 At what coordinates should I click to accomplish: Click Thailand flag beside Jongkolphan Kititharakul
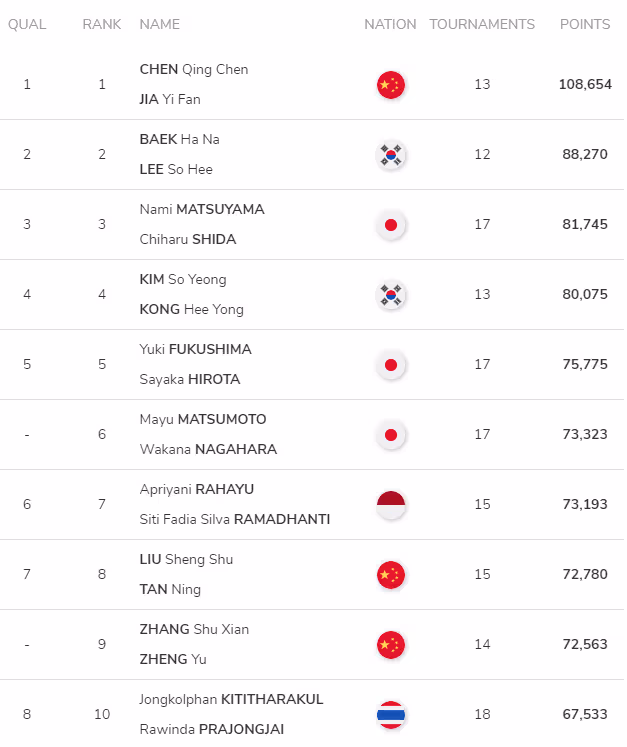[391, 715]
